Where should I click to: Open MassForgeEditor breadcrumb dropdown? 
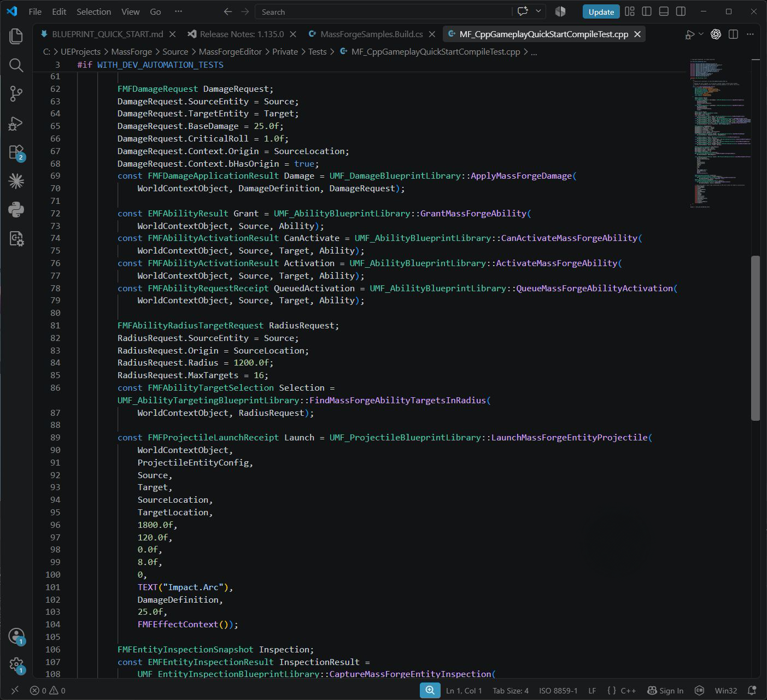230,52
